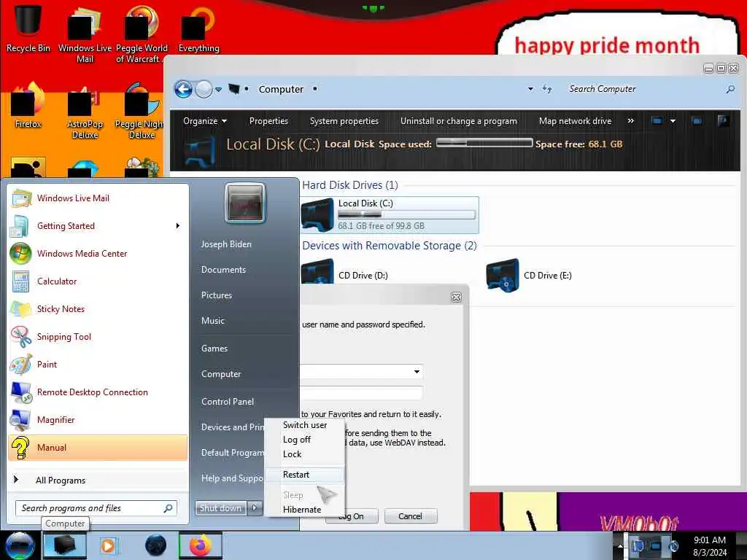Open Pictures from Start menu
The height and width of the screenshot is (560, 747).
tap(216, 295)
